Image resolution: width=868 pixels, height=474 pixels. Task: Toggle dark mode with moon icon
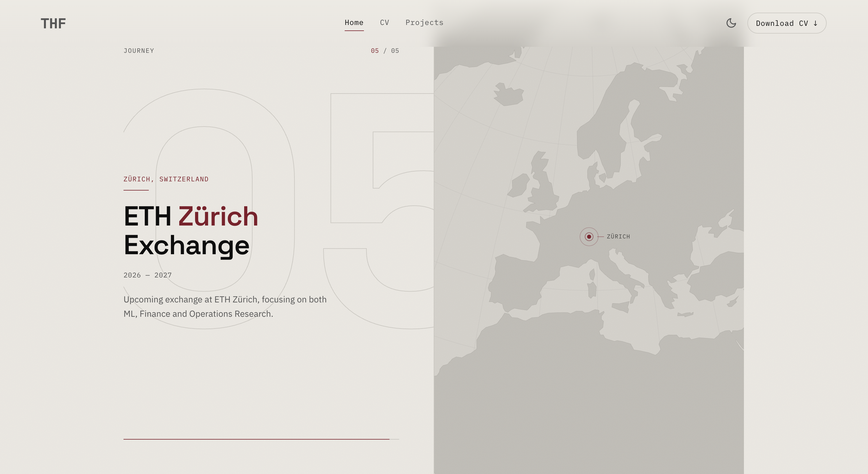731,23
